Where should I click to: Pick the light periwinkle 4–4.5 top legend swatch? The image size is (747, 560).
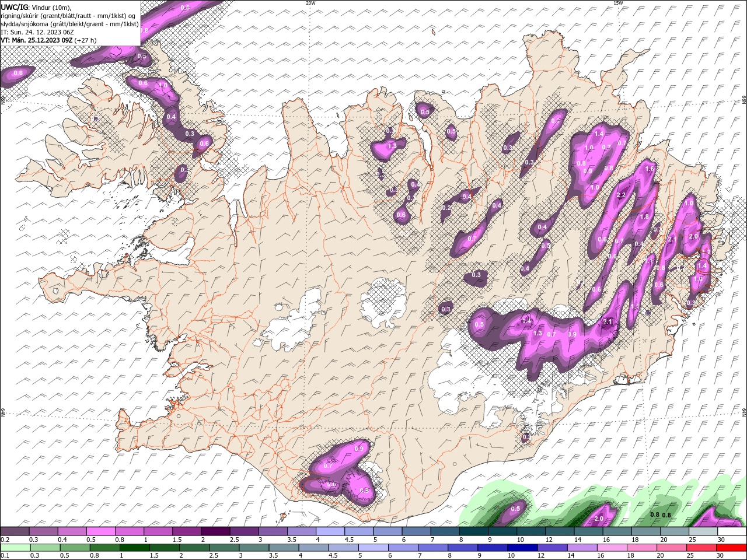[x=330, y=531]
